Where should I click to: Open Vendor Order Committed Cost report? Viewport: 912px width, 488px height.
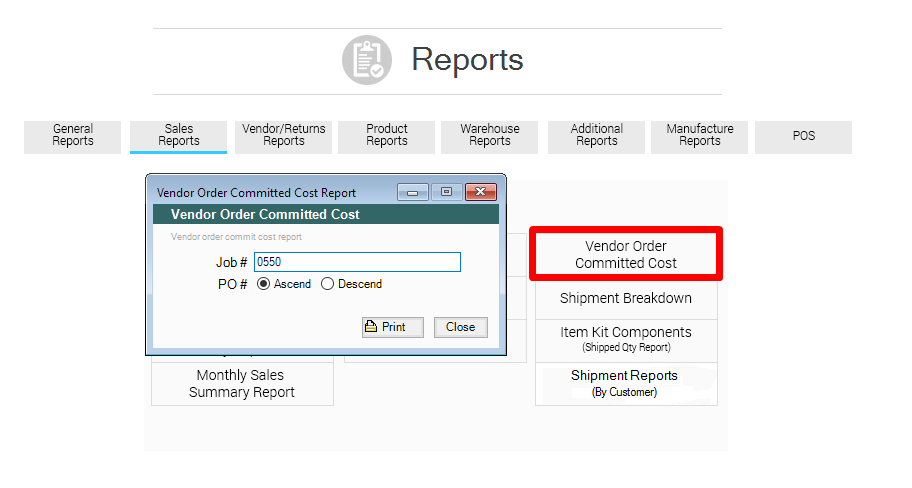tap(626, 255)
